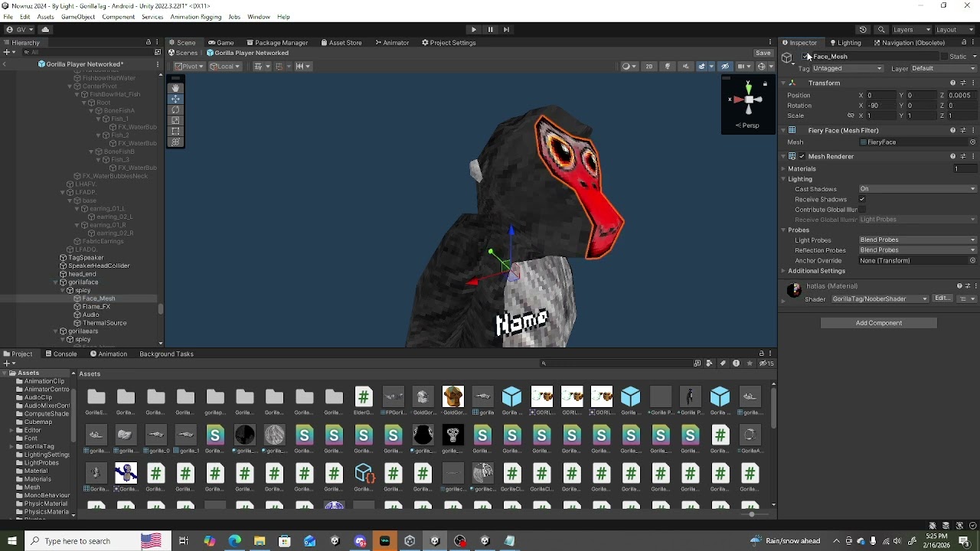The width and height of the screenshot is (980, 551).
Task: Open Cast Shadows dropdown
Action: click(x=918, y=189)
